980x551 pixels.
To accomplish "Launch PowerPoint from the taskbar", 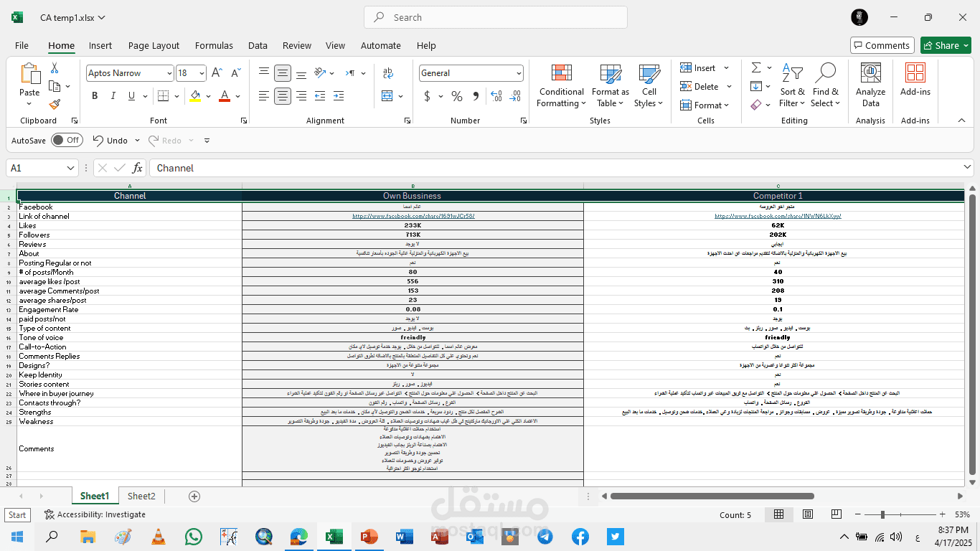I will pyautogui.click(x=369, y=537).
